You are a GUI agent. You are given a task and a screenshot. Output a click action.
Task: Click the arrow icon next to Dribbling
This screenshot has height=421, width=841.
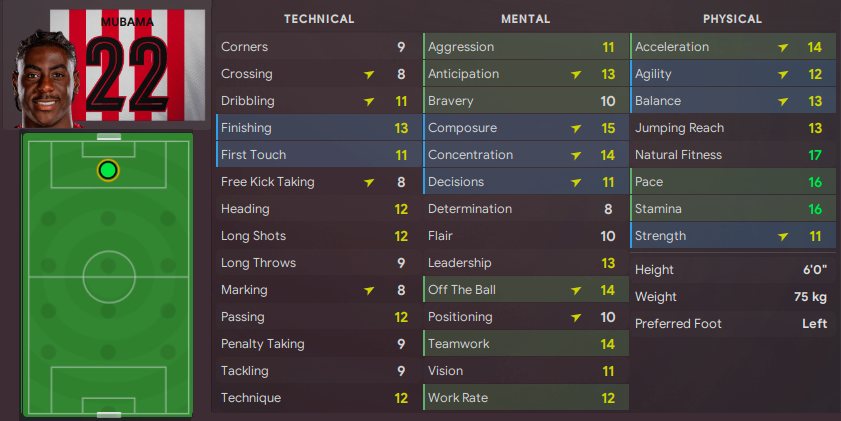click(x=370, y=101)
